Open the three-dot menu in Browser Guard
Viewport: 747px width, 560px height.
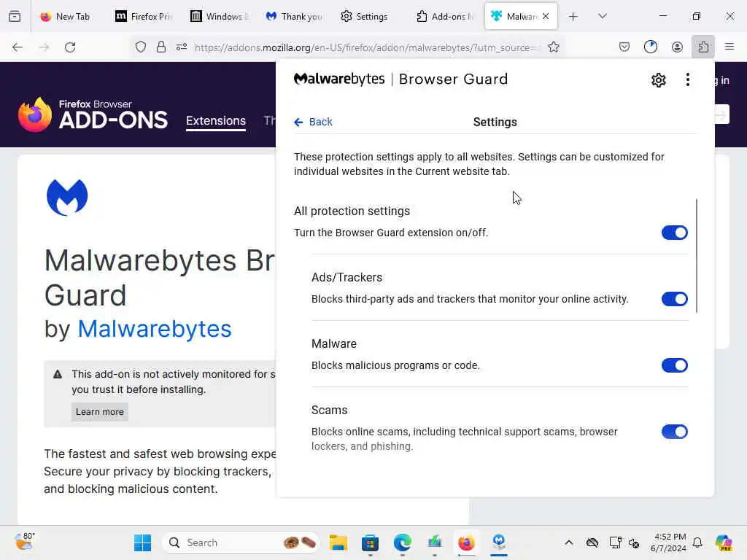(687, 79)
